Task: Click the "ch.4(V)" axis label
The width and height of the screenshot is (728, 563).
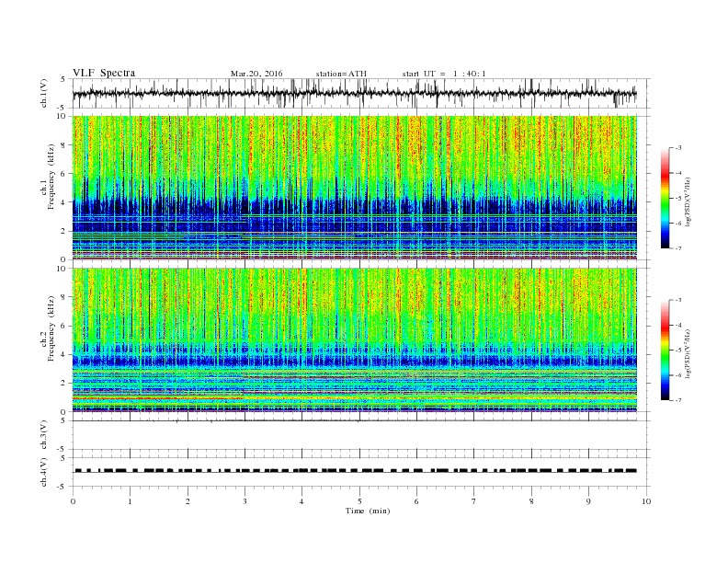Action: point(44,472)
